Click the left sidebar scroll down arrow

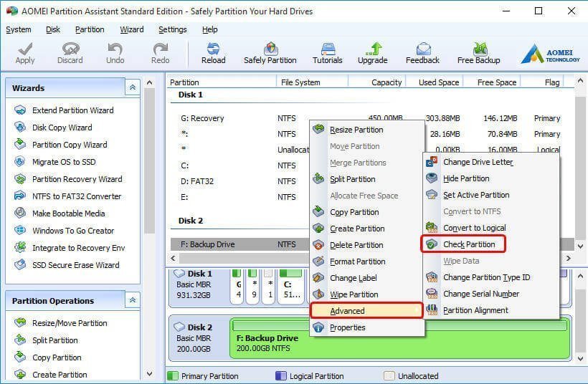pos(150,373)
